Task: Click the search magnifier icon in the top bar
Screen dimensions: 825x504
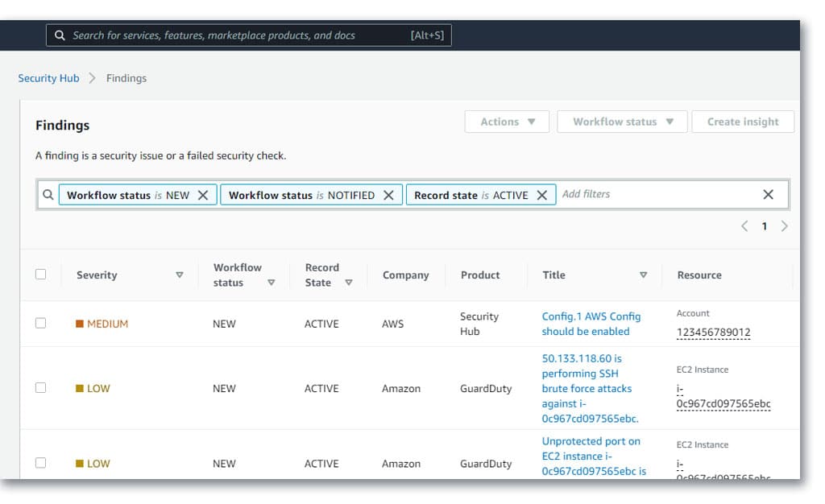Action: click(x=60, y=35)
